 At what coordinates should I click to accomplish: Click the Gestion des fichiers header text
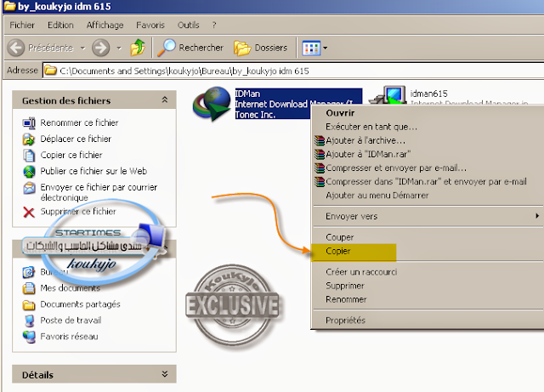coord(66,101)
